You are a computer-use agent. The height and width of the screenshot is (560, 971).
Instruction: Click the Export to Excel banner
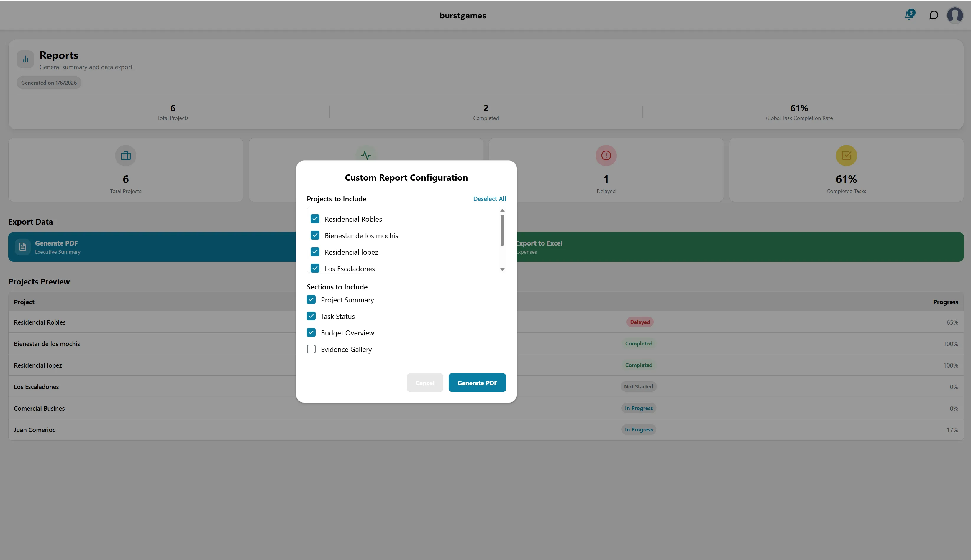[x=740, y=247]
